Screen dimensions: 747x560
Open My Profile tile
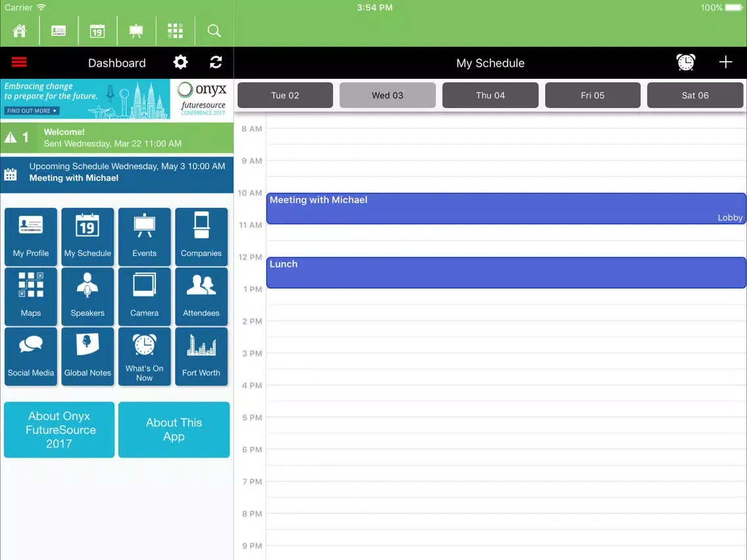[x=31, y=237]
